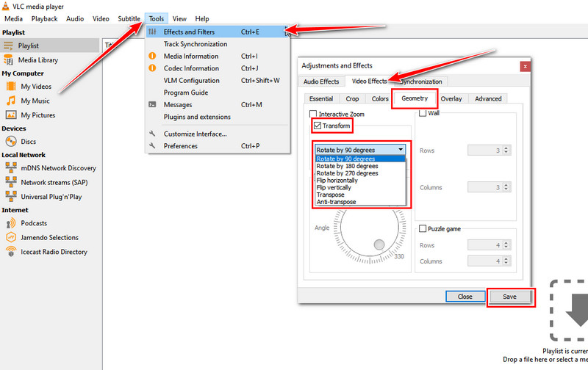Click the Wall Rows spinner arrows
The image size is (588, 370).
click(506, 150)
